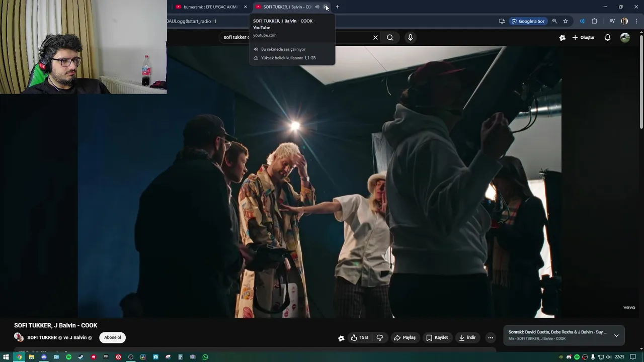Open Epic Games launcher on the taskbar
The width and height of the screenshot is (644, 362).
106,357
